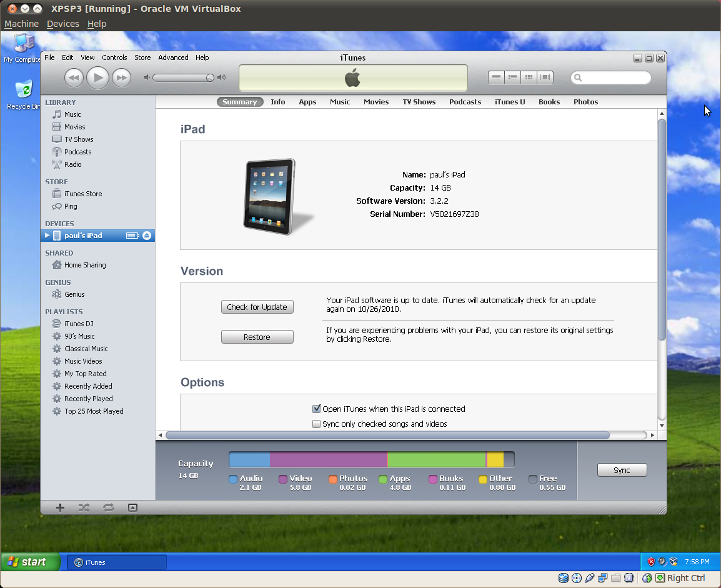
Task: Enable Sync only checked songs and videos
Action: [x=316, y=424]
